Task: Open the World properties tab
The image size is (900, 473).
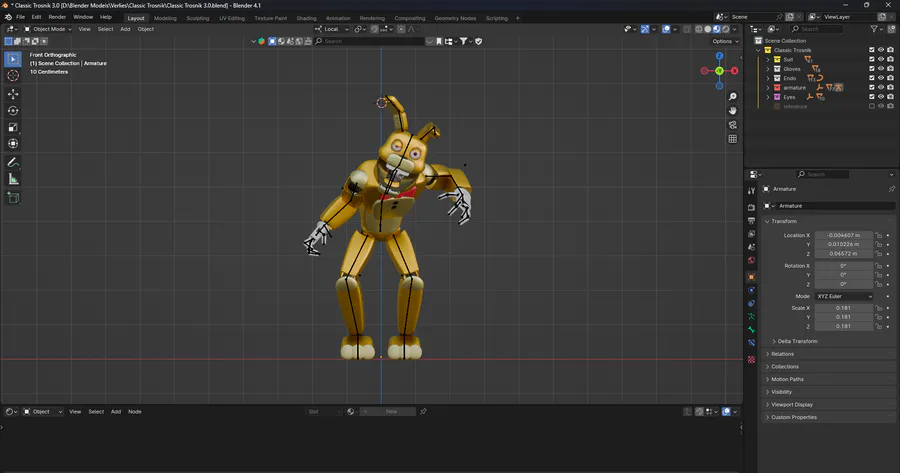Action: [751, 260]
